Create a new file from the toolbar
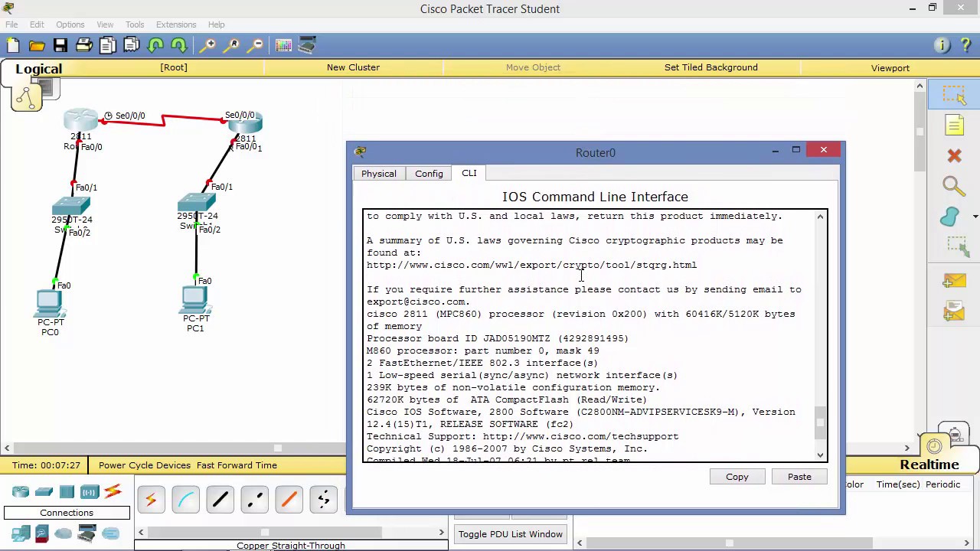980x551 pixels. click(x=13, y=45)
